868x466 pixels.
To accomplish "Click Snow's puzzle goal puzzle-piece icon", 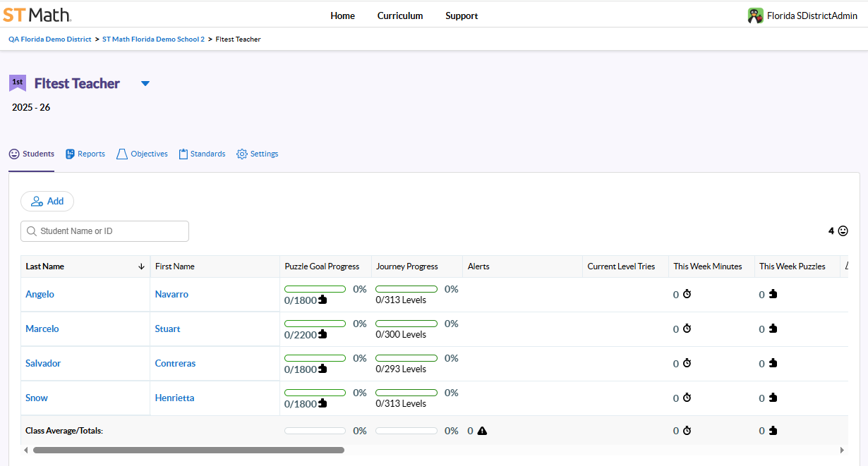I will (x=323, y=403).
